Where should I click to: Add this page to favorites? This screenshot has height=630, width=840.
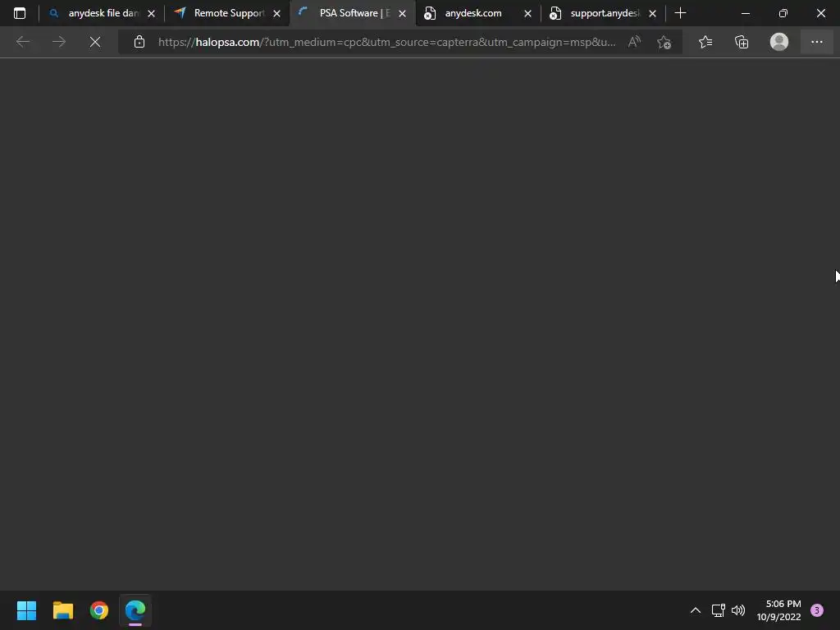pos(664,42)
